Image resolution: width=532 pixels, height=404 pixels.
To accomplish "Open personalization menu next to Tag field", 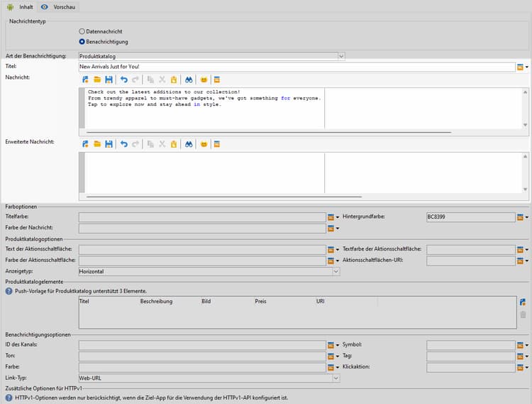I will click(522, 356).
